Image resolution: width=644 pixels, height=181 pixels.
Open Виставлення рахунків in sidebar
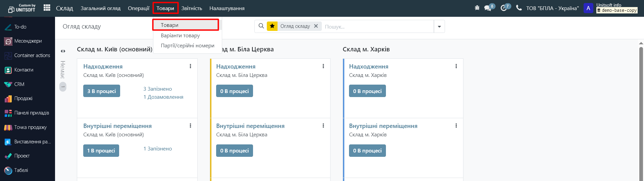click(28, 142)
